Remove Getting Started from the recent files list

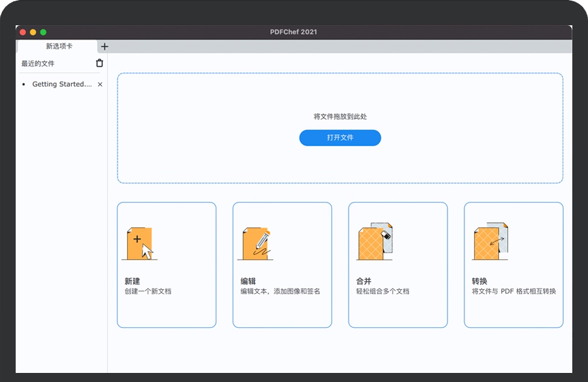[x=100, y=84]
